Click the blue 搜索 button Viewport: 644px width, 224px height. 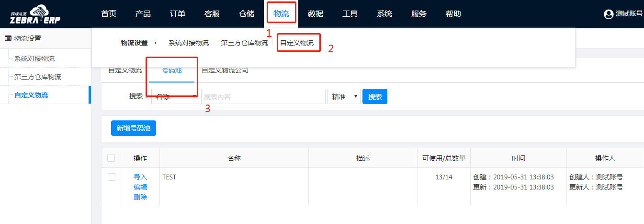(x=375, y=96)
